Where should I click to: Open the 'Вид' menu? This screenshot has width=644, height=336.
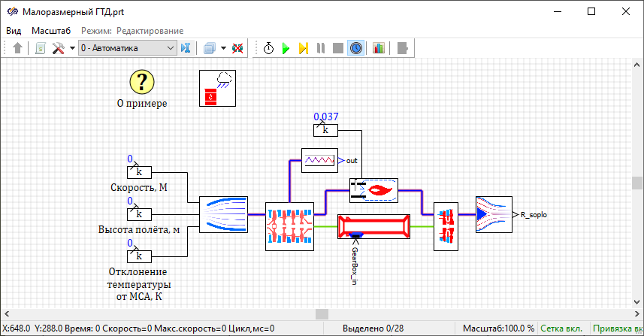tap(14, 31)
